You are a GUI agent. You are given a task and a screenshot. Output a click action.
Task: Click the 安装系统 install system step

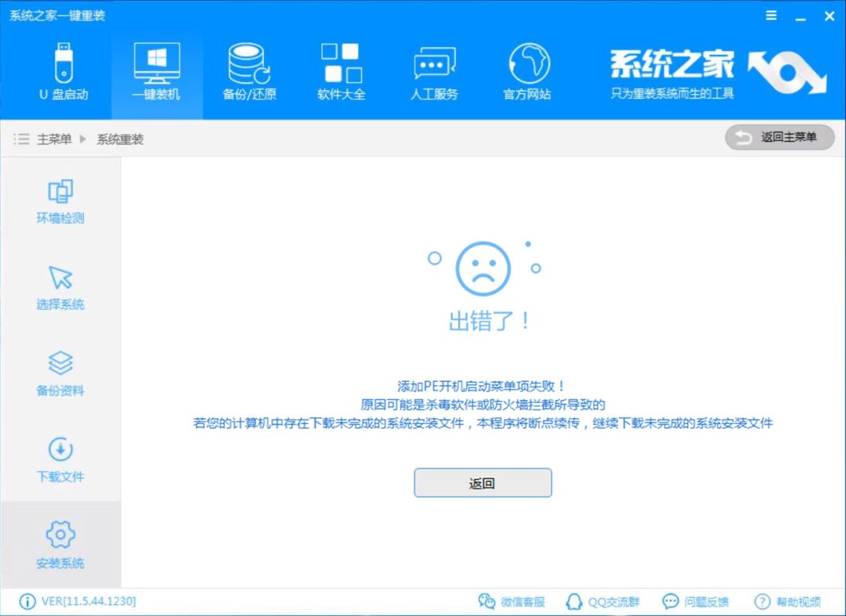[60, 544]
